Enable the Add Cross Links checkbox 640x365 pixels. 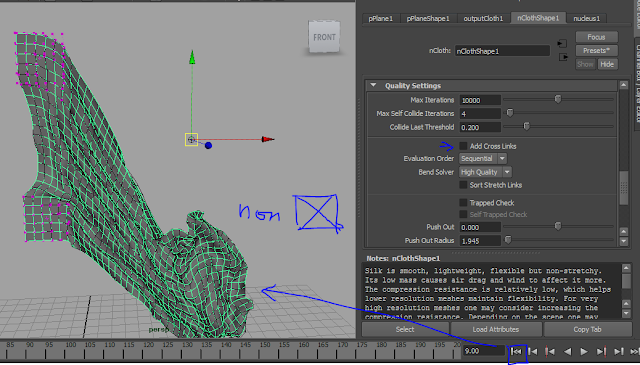(463, 146)
